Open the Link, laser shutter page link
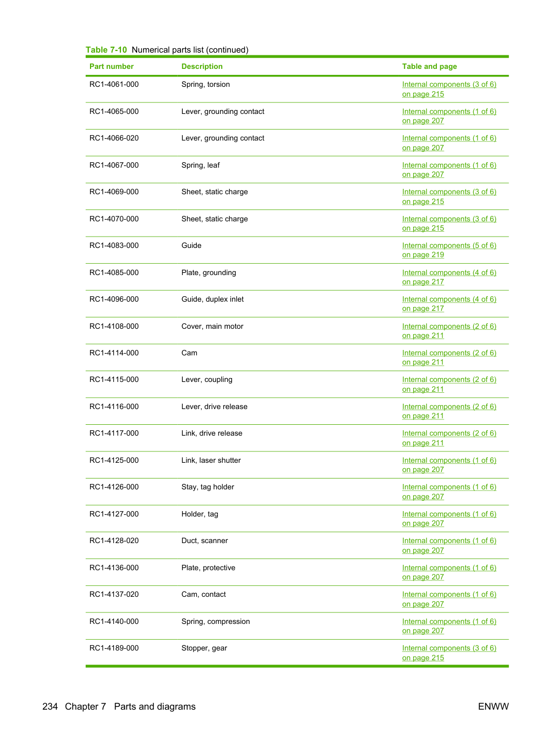Screen dimensions: 560x746 (449, 465)
